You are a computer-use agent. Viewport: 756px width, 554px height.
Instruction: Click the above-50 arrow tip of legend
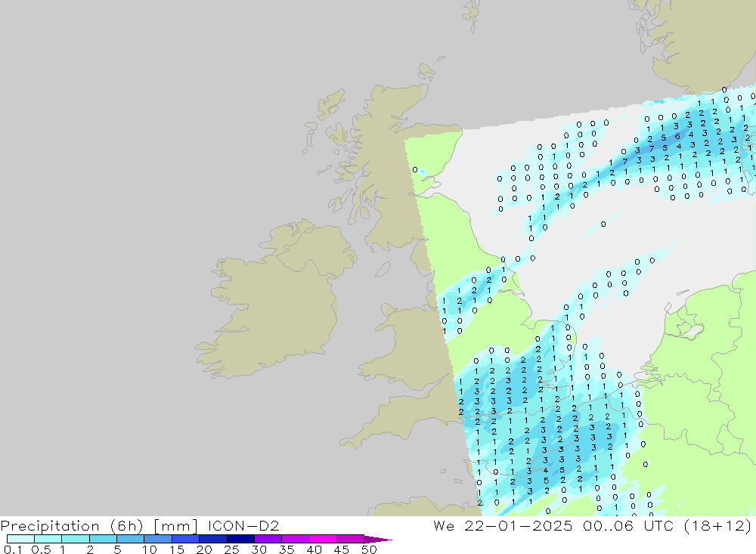[378, 540]
